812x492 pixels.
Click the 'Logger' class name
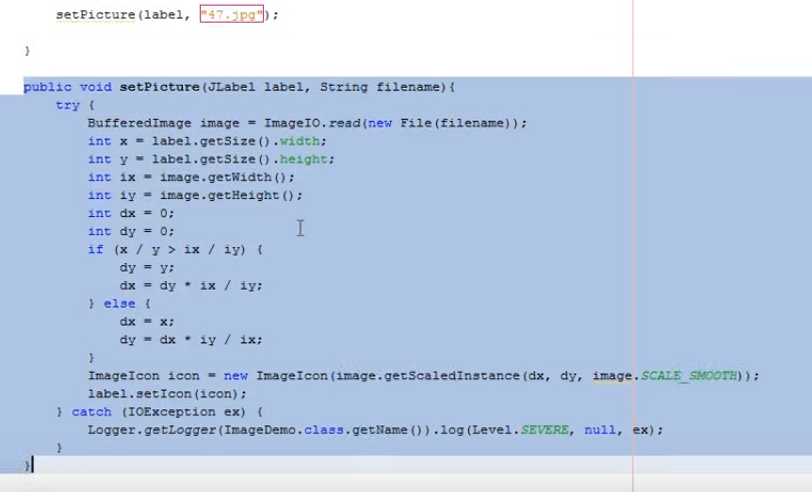(111, 430)
